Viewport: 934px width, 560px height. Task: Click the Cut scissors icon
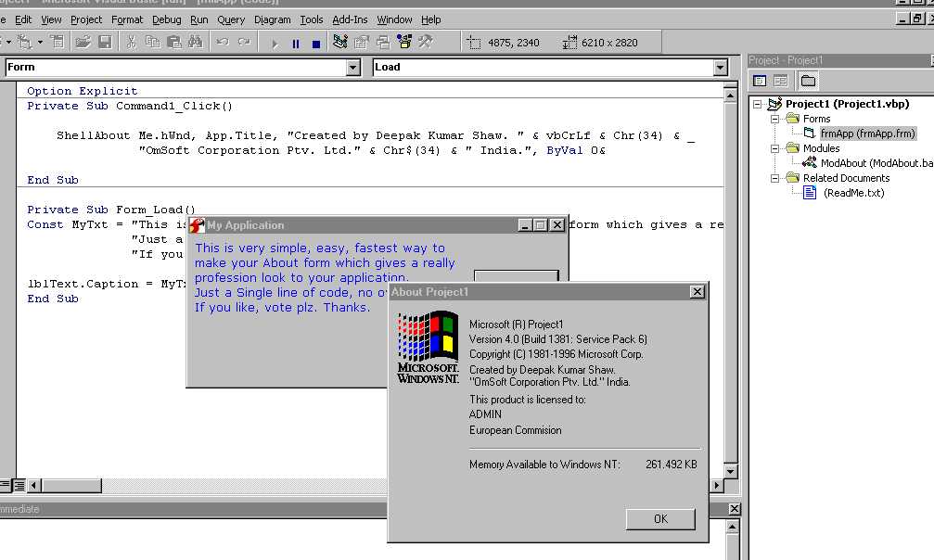[x=132, y=42]
